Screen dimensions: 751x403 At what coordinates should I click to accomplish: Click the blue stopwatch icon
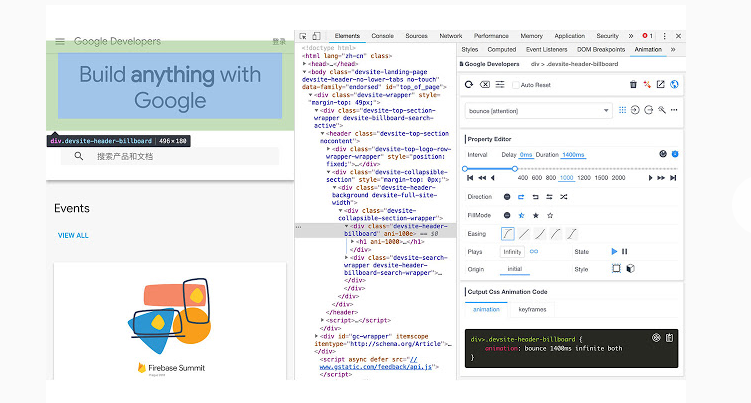pyautogui.click(x=675, y=154)
